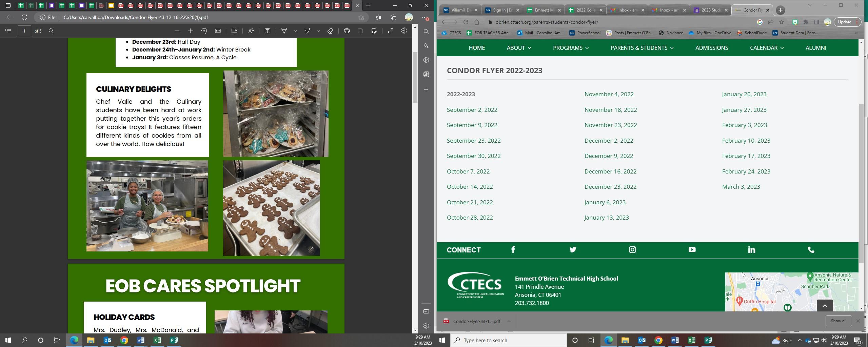This screenshot has height=347, width=868.
Task: Refresh the Edge PDF page
Action: pyautogui.click(x=24, y=17)
